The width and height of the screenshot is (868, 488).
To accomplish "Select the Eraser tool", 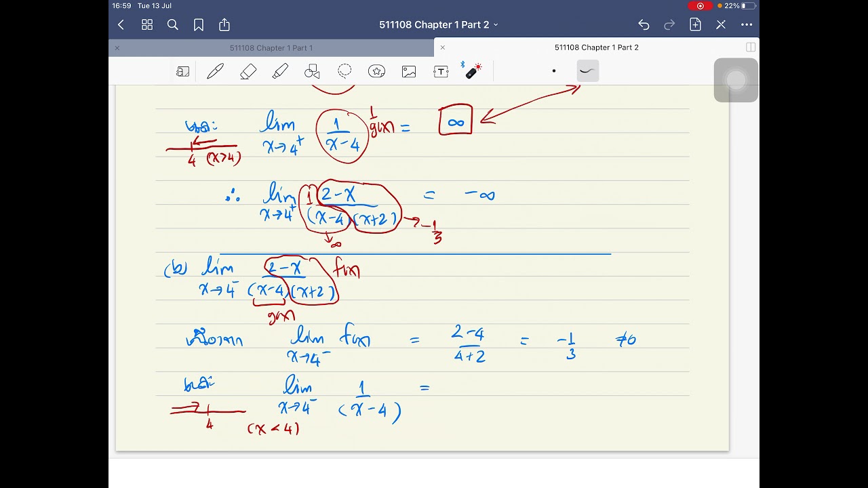I will [x=248, y=71].
